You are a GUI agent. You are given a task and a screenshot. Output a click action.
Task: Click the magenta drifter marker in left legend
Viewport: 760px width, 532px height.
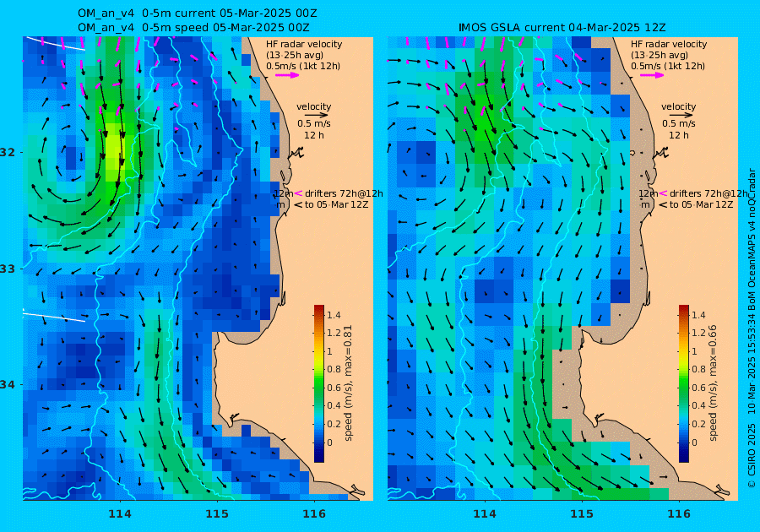299,193
